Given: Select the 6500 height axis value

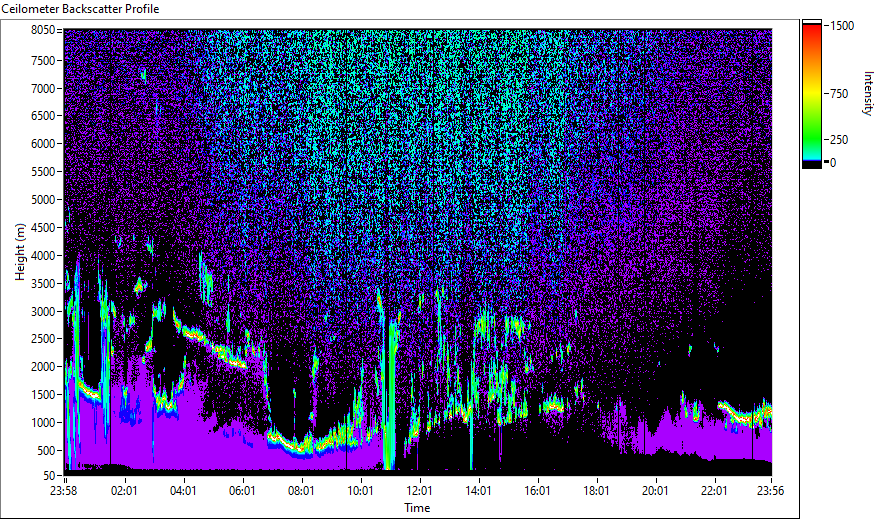Looking at the screenshot, I should click(x=43, y=116).
